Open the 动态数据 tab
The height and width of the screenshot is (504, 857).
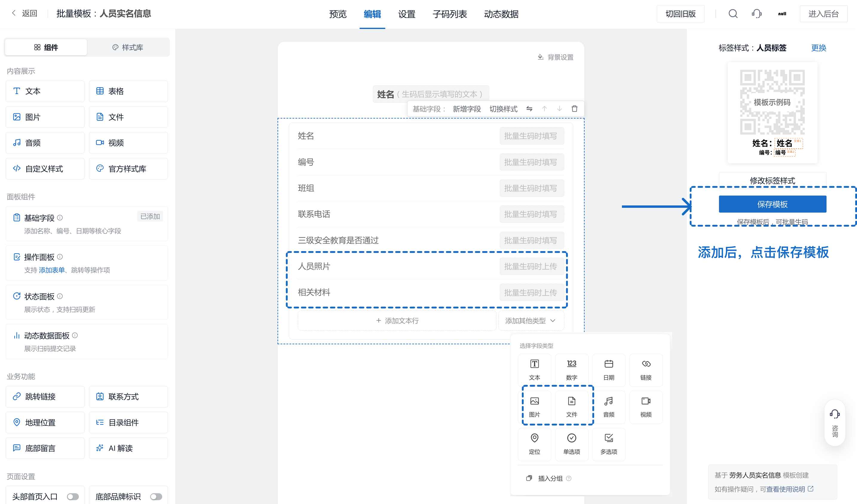click(x=501, y=14)
